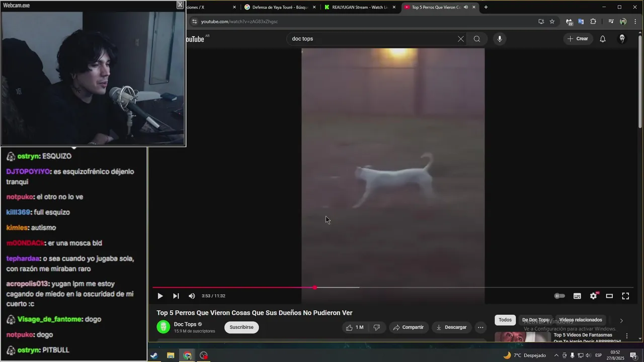Viewport: 644px width, 362px height.
Task: Install app icon in address bar
Action: [x=541, y=22]
